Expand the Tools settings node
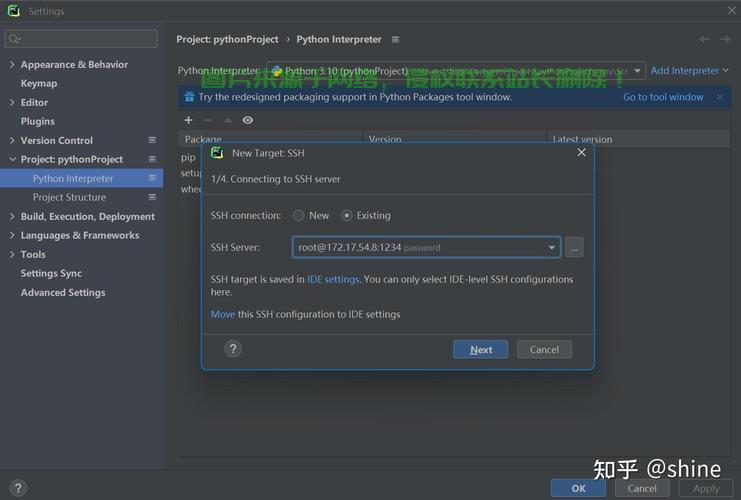The height and width of the screenshot is (500, 741). [12, 254]
